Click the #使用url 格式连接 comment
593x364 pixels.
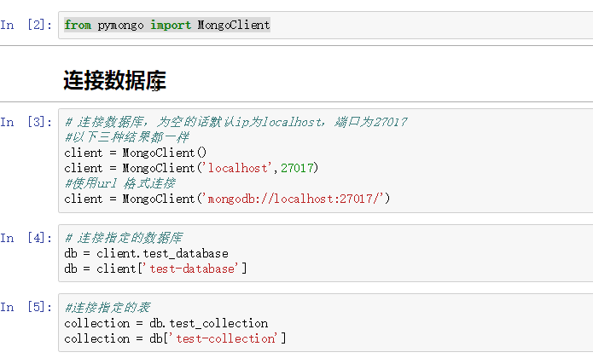(119, 183)
